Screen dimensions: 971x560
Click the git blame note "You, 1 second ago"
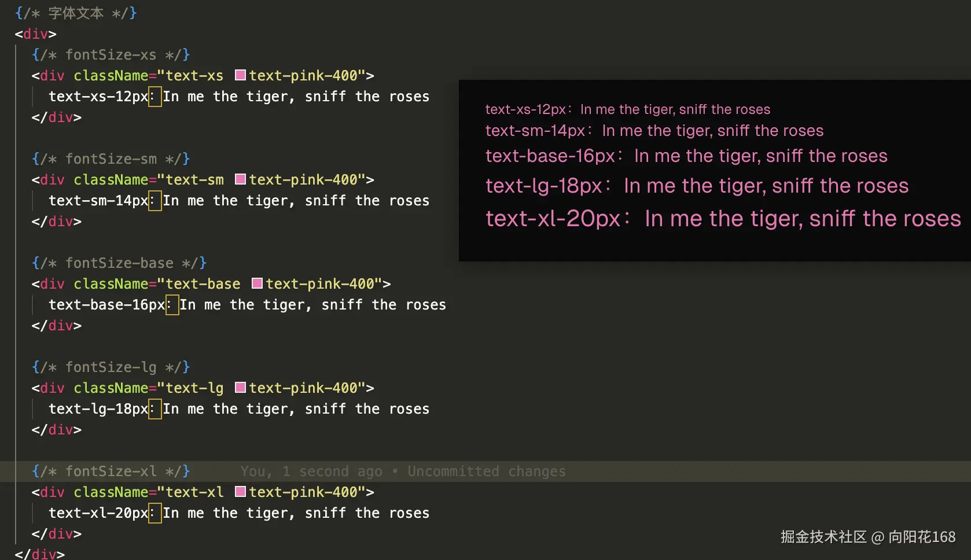point(311,471)
